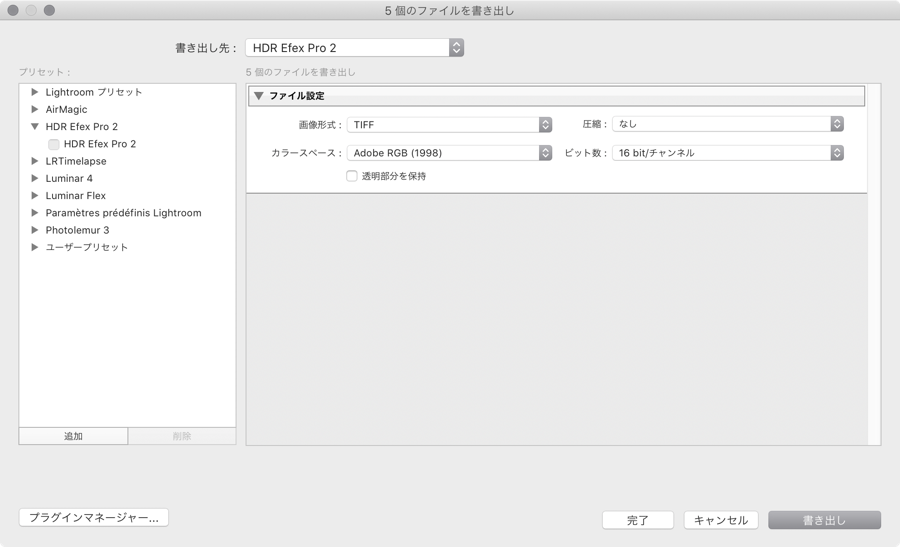
Task: Enable 透明部分を保持 checkbox
Action: coord(352,176)
